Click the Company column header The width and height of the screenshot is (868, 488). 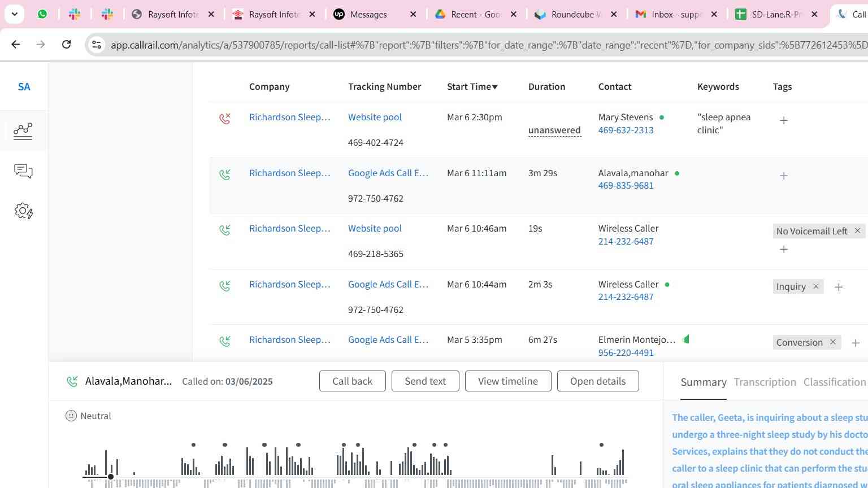click(270, 86)
